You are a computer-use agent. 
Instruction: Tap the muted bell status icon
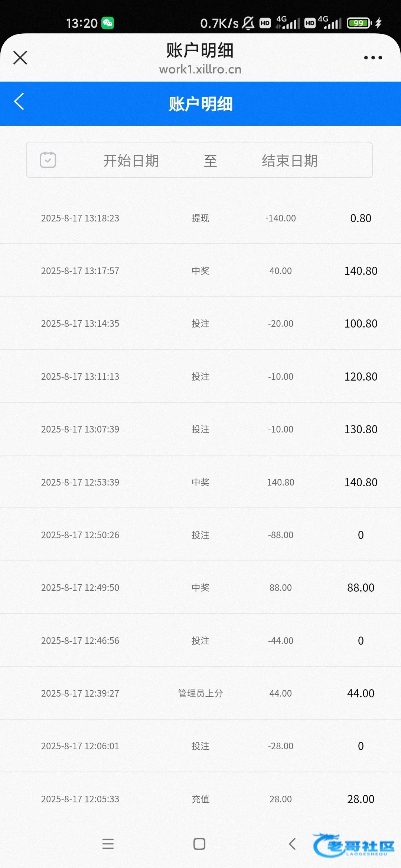(x=248, y=23)
